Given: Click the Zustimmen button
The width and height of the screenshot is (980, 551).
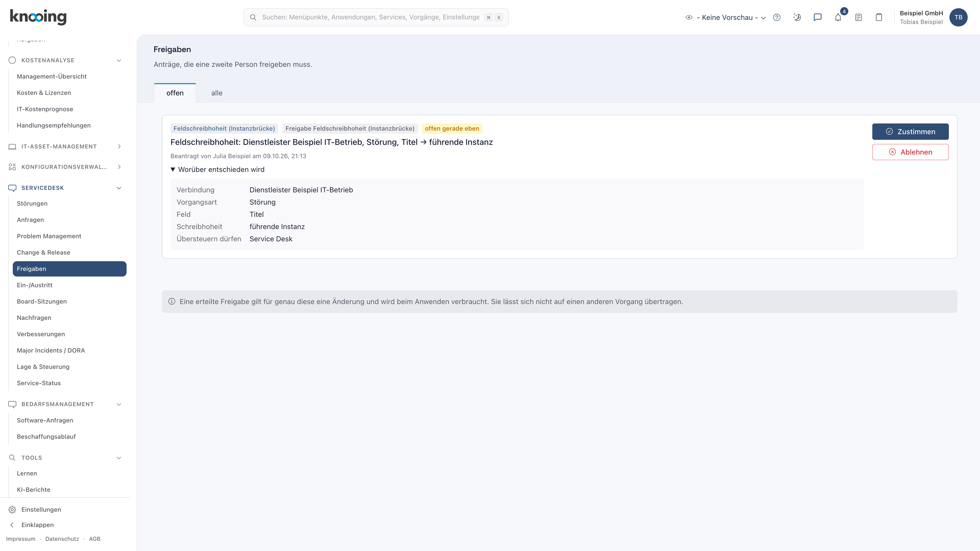Looking at the screenshot, I should coord(910,132).
